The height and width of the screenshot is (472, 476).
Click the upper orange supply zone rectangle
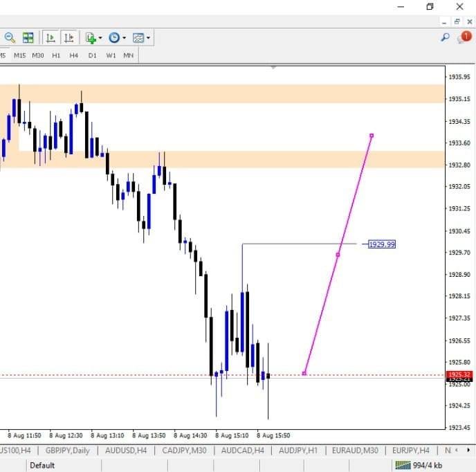[x=221, y=93]
